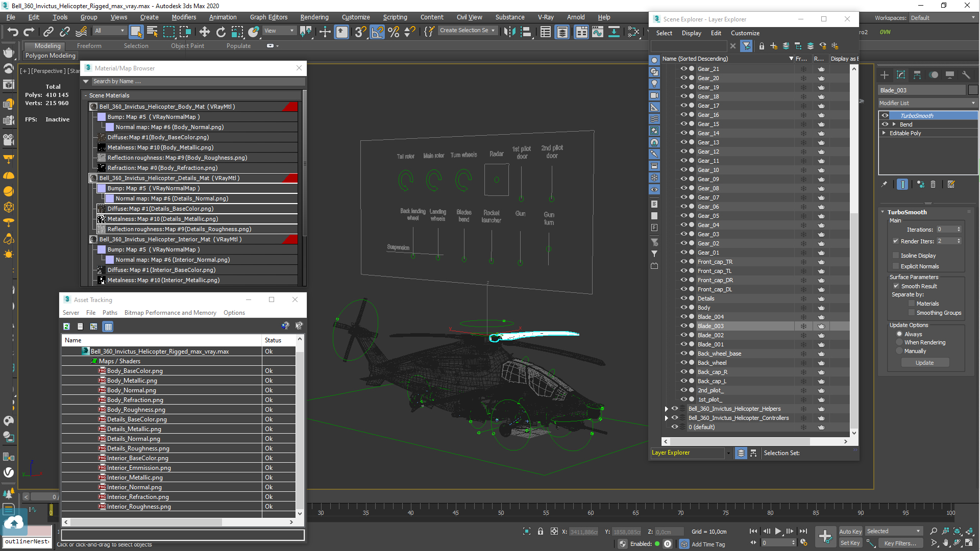
Task: Toggle Display Cameras filter in Scene Explorer
Action: (x=654, y=95)
